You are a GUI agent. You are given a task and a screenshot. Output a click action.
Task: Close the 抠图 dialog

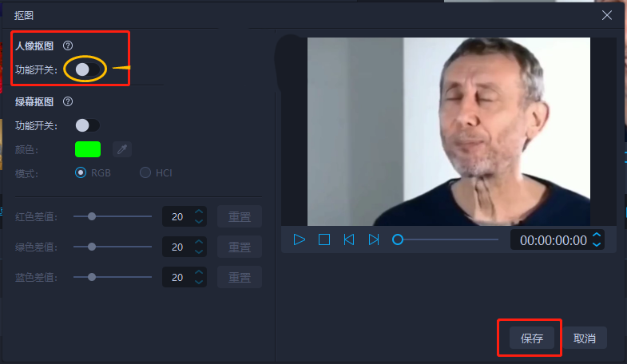(x=606, y=16)
